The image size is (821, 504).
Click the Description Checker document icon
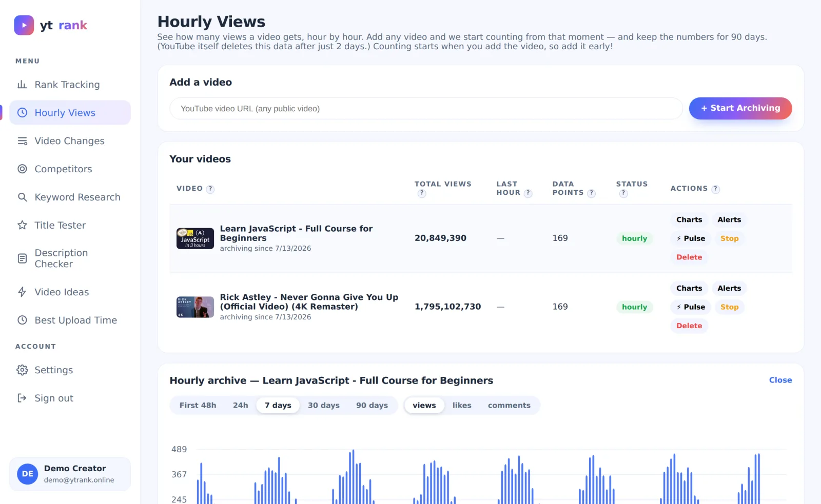click(x=22, y=258)
